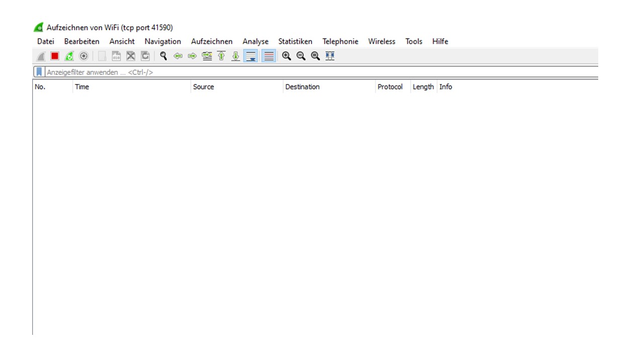Sort by the Time column header
Screen dimensions: 644x362
(x=132, y=87)
